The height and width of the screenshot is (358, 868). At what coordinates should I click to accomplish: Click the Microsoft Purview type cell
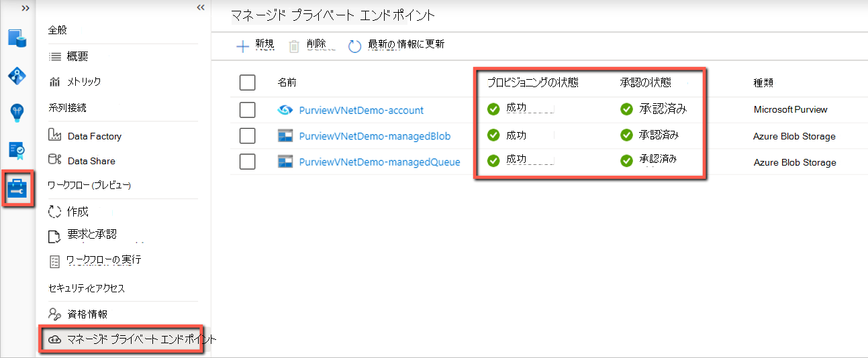pyautogui.click(x=791, y=109)
